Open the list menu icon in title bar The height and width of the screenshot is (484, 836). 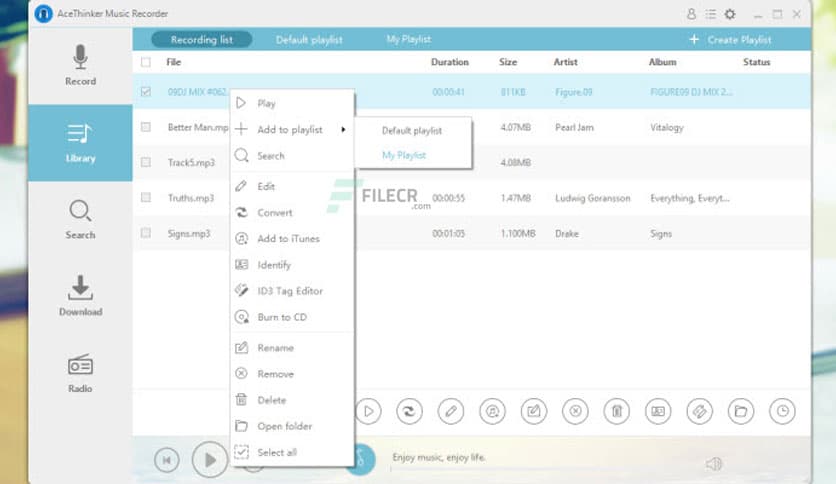tap(710, 14)
